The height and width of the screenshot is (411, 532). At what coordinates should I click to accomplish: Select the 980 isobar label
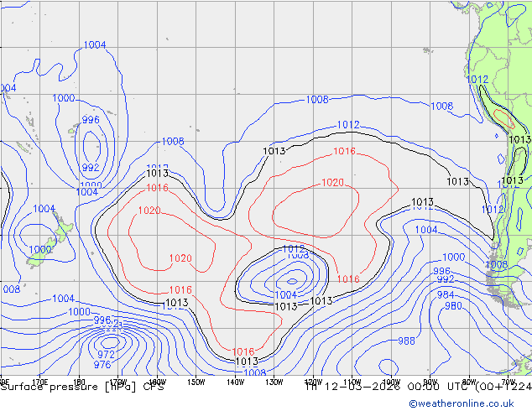coord(453,306)
